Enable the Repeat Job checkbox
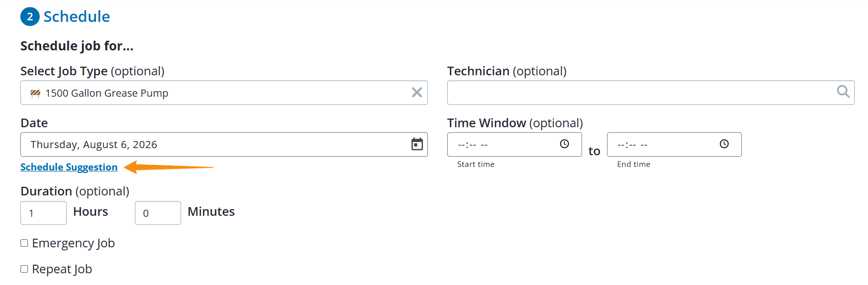The height and width of the screenshot is (285, 868). coord(24,269)
